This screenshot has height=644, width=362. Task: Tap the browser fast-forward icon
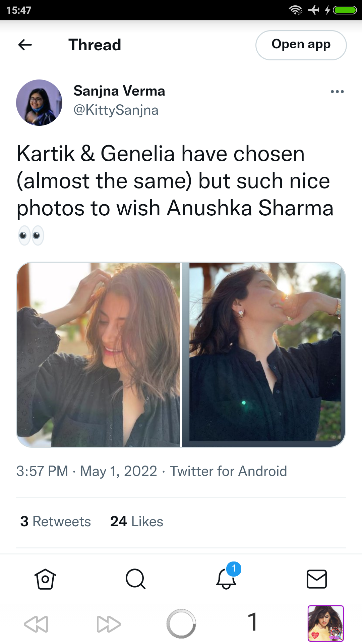coord(109,624)
